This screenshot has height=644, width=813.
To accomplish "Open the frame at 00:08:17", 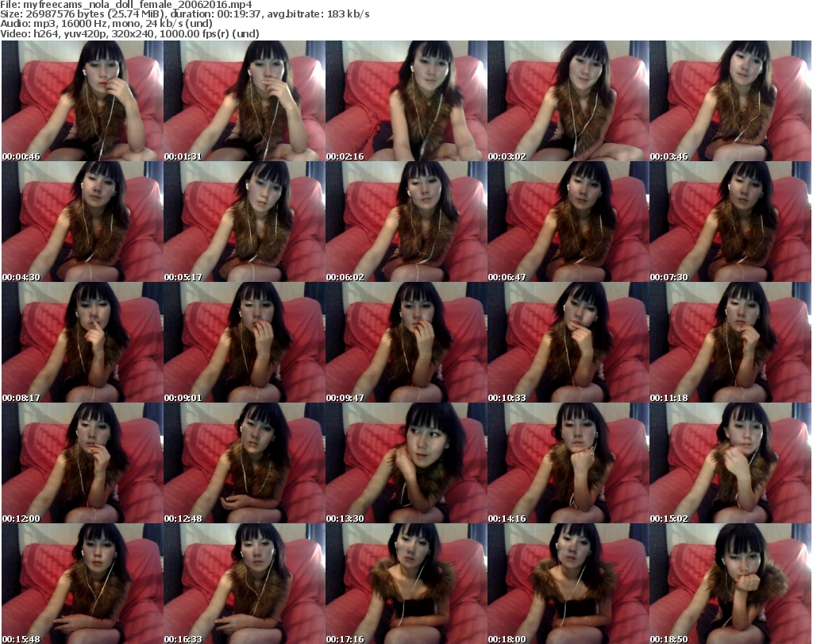I will pos(83,342).
